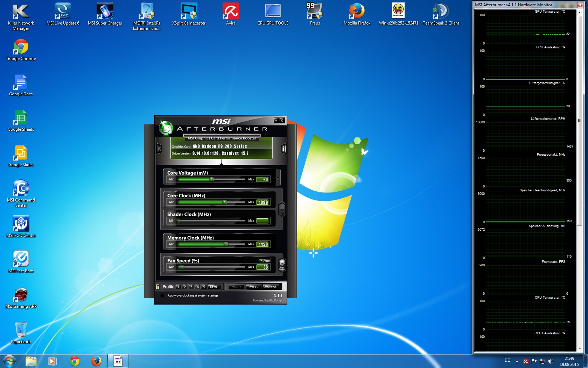Toggle Apply overclocking at system startup
Viewport: 588px width, 368px height.
pyautogui.click(x=162, y=295)
